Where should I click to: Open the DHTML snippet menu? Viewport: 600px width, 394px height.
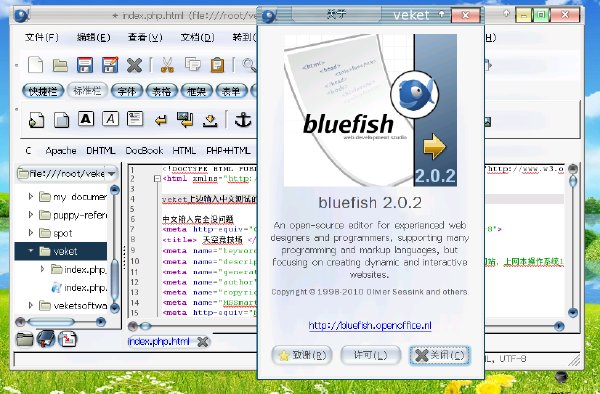click(101, 151)
